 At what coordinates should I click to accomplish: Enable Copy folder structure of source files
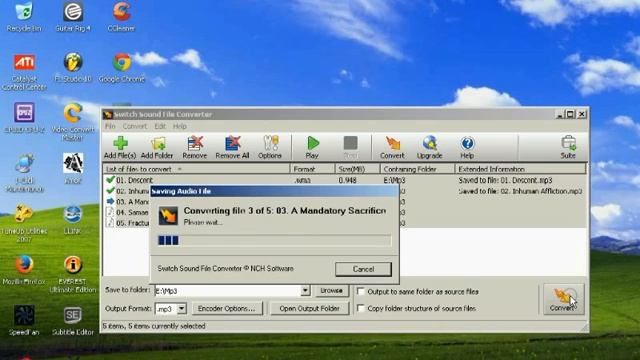click(x=361, y=308)
